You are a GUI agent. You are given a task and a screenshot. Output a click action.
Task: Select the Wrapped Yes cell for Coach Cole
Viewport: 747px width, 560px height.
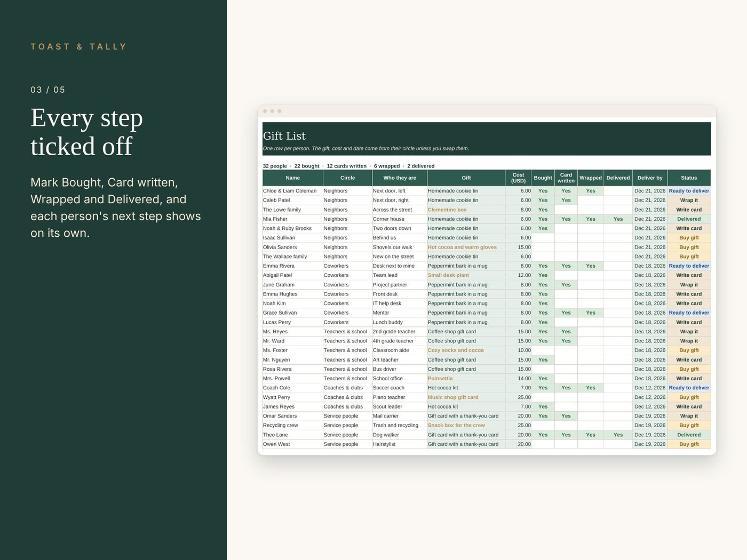tap(591, 388)
